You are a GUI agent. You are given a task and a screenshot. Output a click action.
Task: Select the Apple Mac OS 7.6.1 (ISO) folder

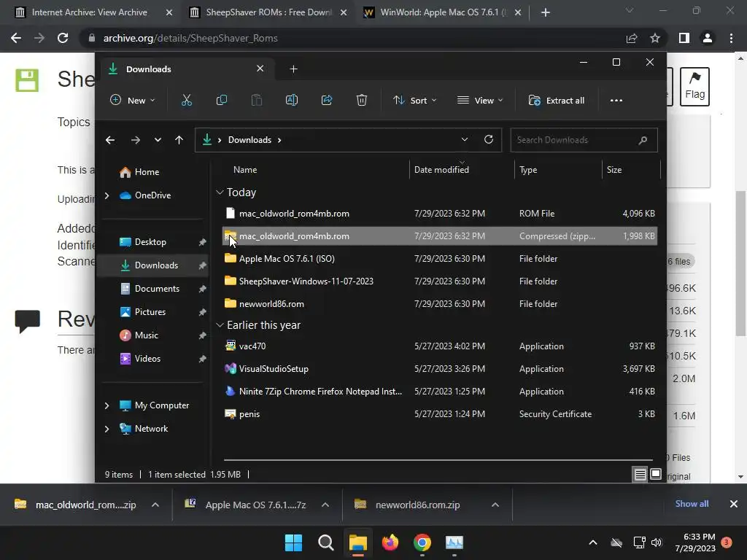point(439,259)
